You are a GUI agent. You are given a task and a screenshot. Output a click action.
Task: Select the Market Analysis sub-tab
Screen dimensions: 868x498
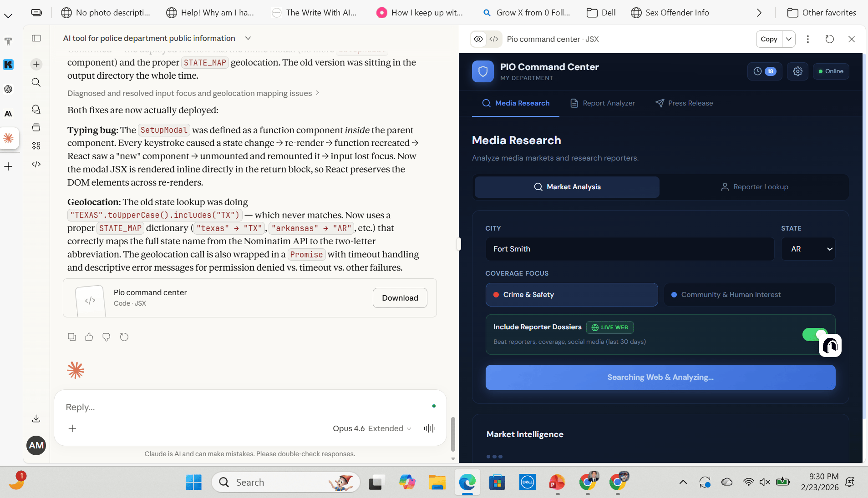tap(567, 187)
